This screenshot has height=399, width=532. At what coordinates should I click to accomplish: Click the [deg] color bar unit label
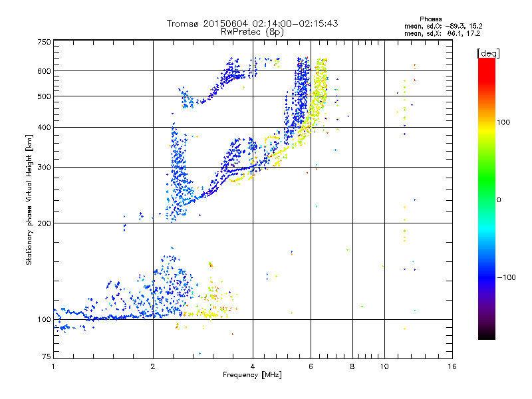click(x=488, y=53)
